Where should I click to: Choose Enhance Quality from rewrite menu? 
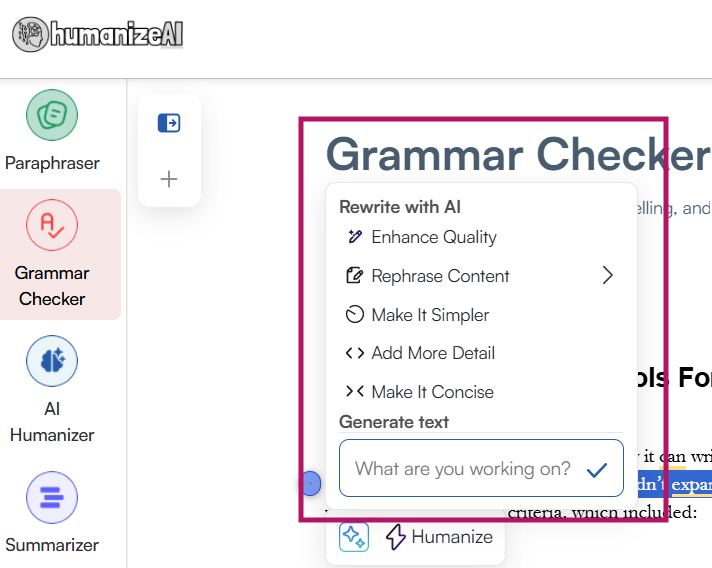pyautogui.click(x=433, y=237)
